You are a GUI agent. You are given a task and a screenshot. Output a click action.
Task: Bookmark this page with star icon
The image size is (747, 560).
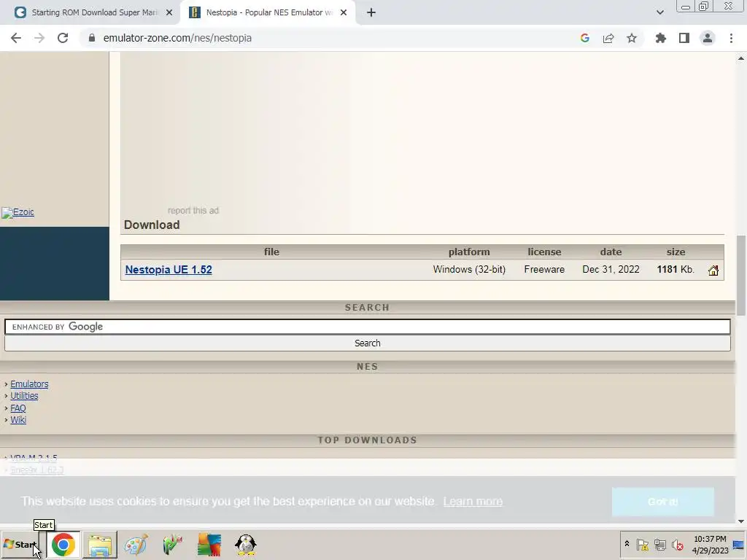(632, 38)
